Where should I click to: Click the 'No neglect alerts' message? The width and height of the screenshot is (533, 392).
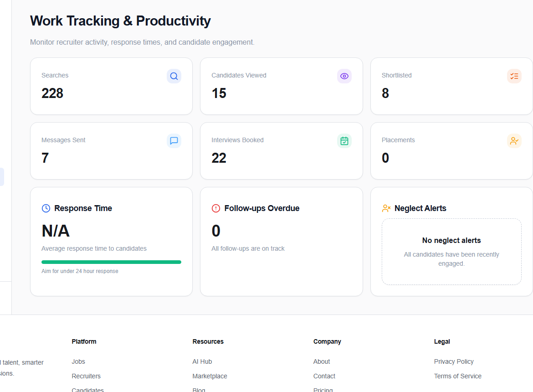pyautogui.click(x=451, y=240)
